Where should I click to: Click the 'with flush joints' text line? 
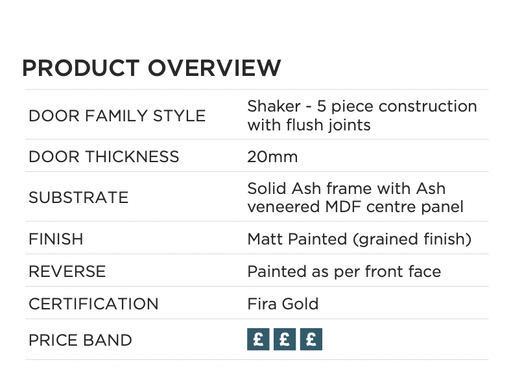309,125
